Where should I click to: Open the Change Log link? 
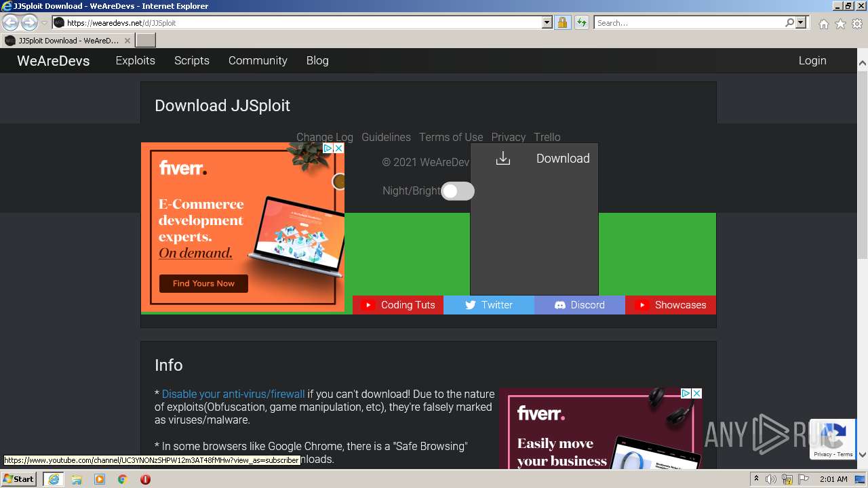click(325, 137)
